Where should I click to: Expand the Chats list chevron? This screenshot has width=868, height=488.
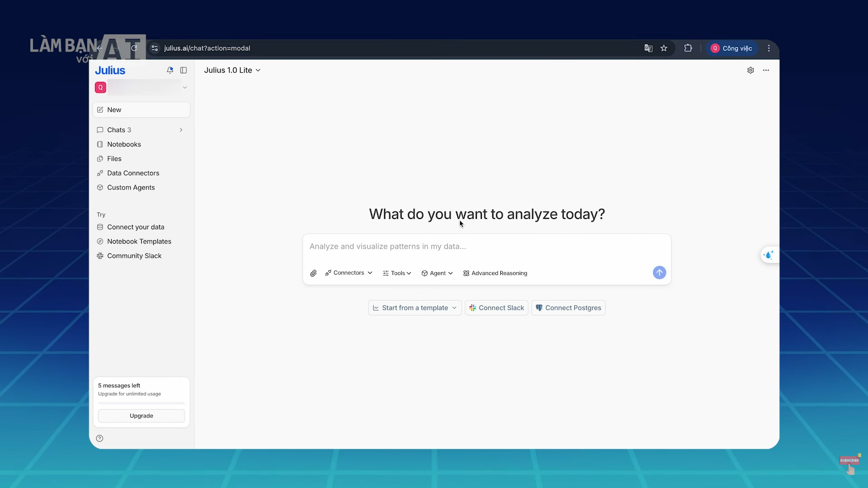point(181,130)
